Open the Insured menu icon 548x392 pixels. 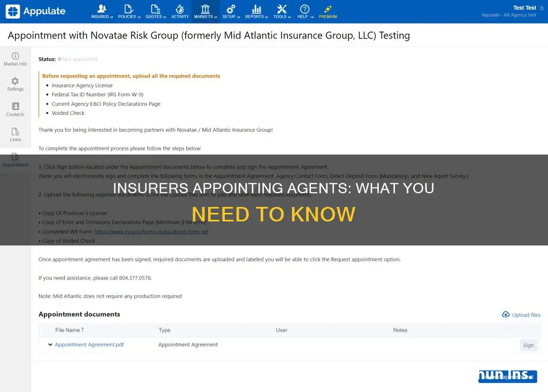click(102, 9)
